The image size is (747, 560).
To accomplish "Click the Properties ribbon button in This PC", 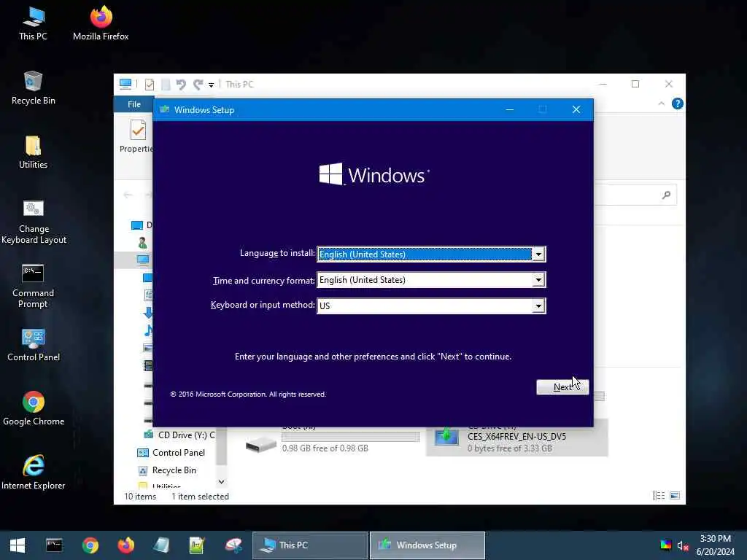I will point(136,136).
